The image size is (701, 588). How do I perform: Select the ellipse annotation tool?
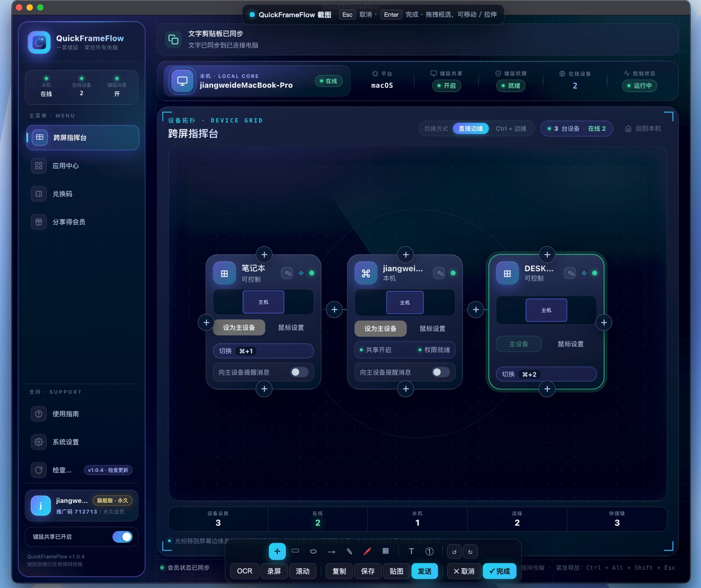pyautogui.click(x=313, y=551)
